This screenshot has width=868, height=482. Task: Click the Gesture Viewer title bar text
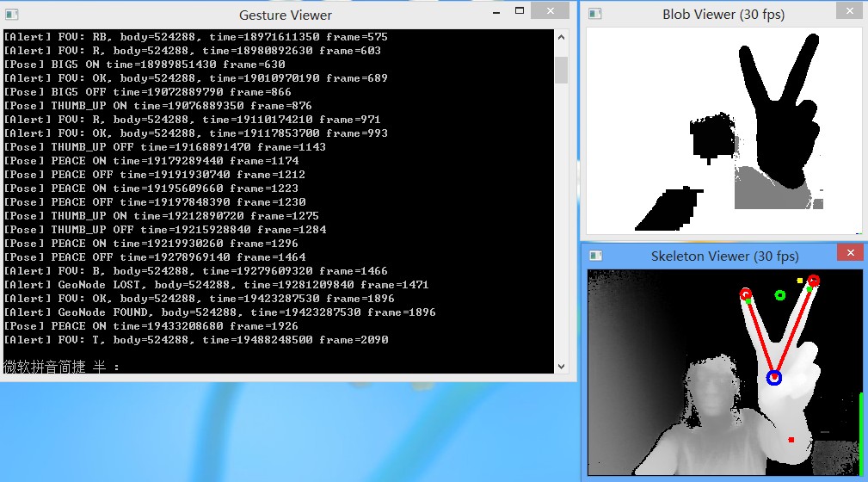[x=286, y=15]
